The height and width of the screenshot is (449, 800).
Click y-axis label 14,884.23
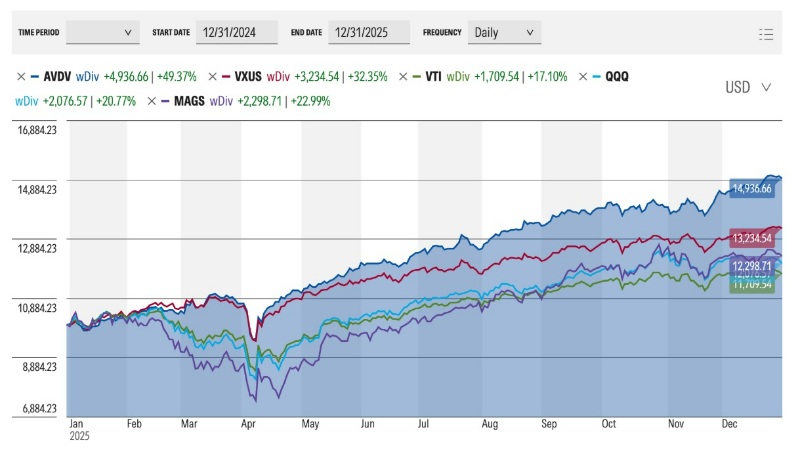click(37, 190)
